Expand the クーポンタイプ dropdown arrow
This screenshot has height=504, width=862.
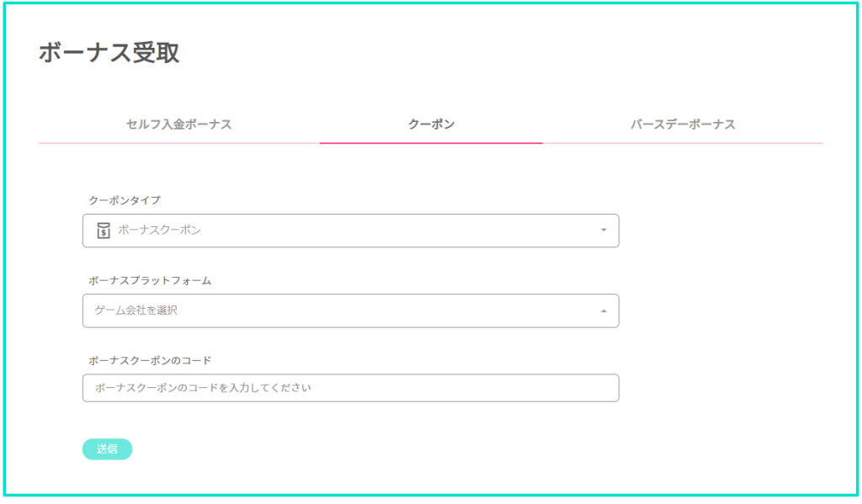(604, 231)
